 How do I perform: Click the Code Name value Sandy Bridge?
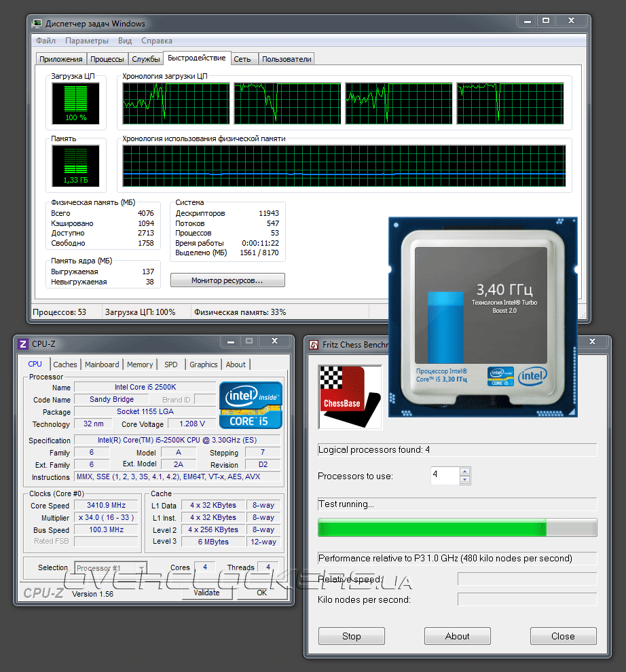click(111, 399)
